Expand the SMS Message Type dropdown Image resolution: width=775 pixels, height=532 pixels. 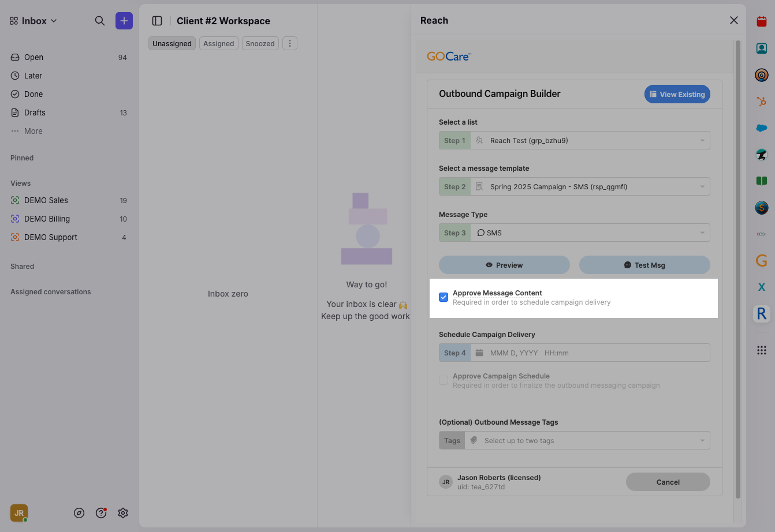coord(590,233)
